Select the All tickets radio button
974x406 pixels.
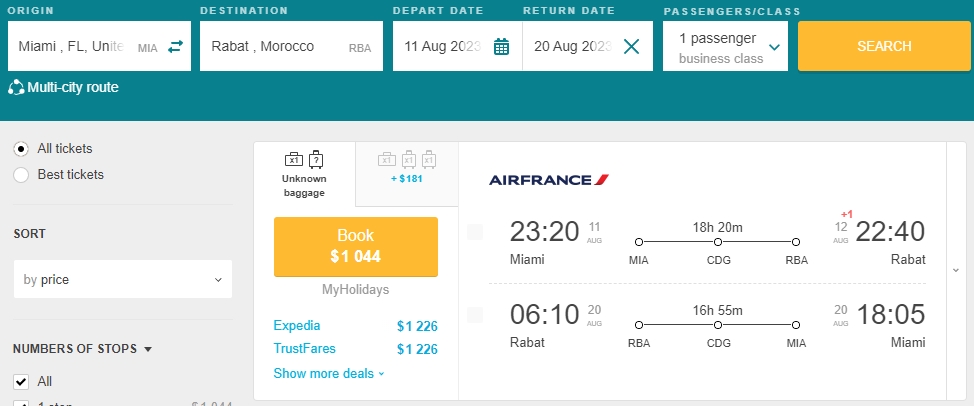21,149
